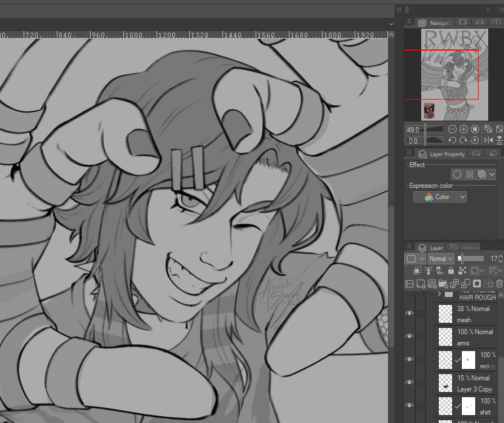Delete layer with the trash icon
This screenshot has height=423, width=504.
[x=499, y=283]
